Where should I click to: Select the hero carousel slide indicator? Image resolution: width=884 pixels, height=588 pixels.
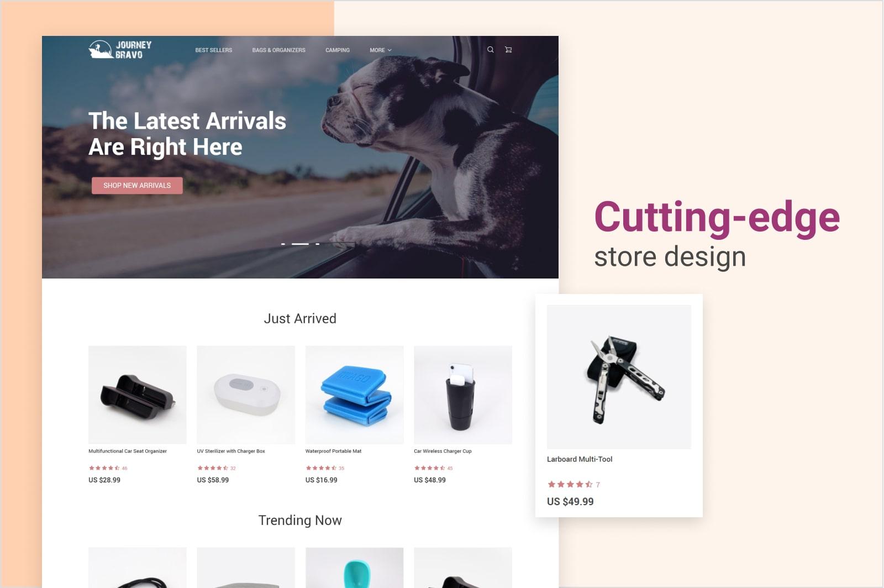300,243
